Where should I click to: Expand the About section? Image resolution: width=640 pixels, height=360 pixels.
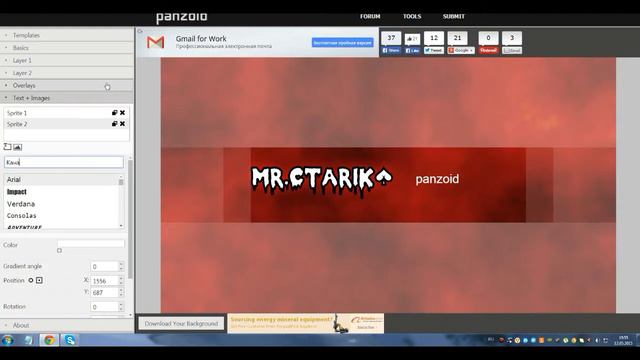67,325
